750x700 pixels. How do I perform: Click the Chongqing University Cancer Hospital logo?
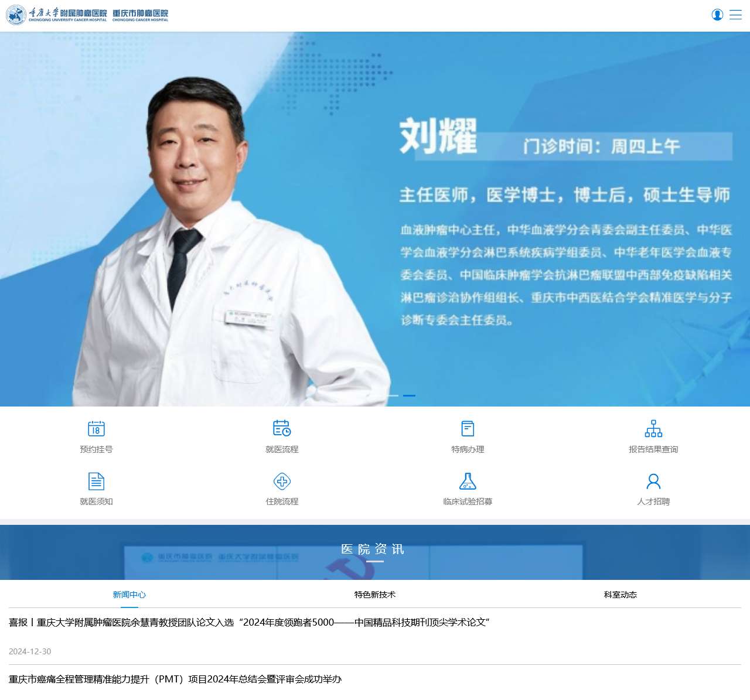[x=87, y=15]
